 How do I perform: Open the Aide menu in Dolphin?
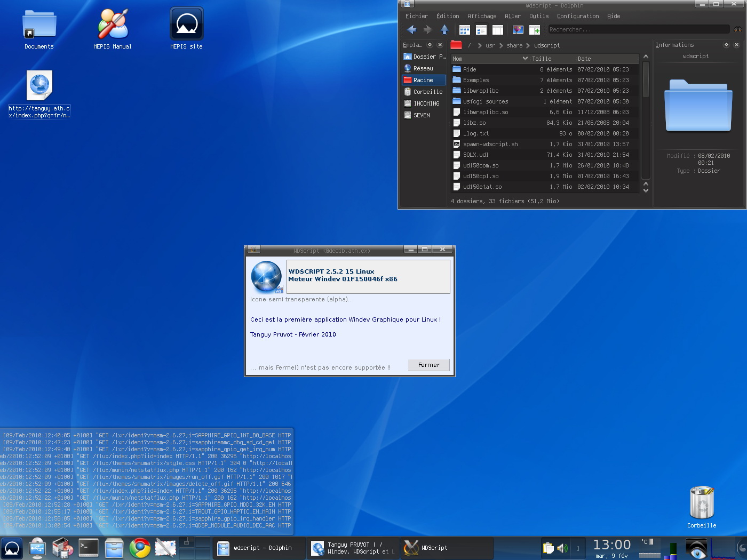(x=614, y=17)
